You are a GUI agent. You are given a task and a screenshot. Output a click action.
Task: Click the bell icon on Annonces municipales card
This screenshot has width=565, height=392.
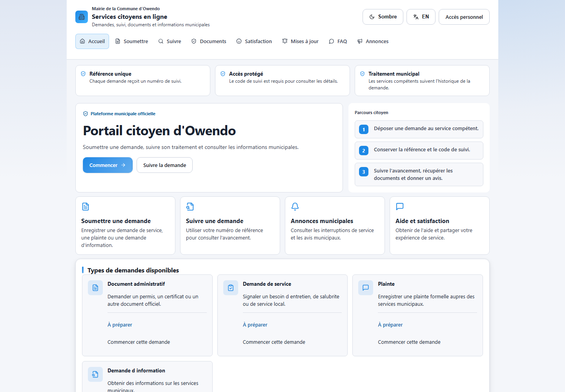coord(295,207)
